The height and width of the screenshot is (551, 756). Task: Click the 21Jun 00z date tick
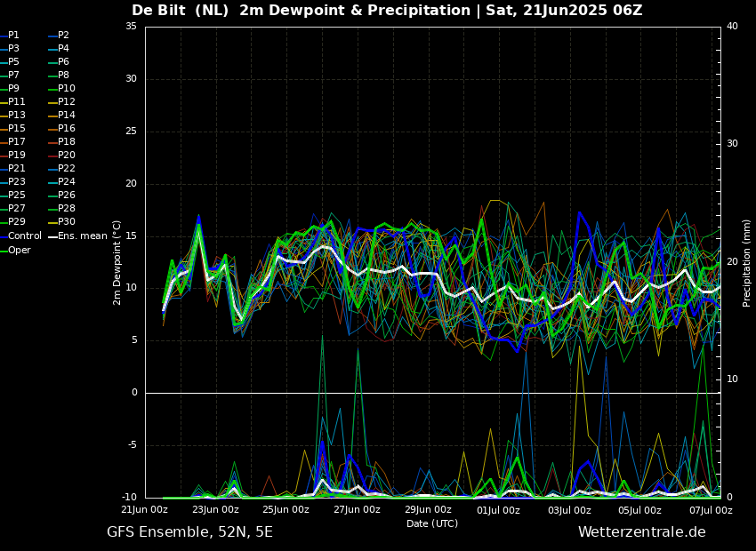(145, 510)
